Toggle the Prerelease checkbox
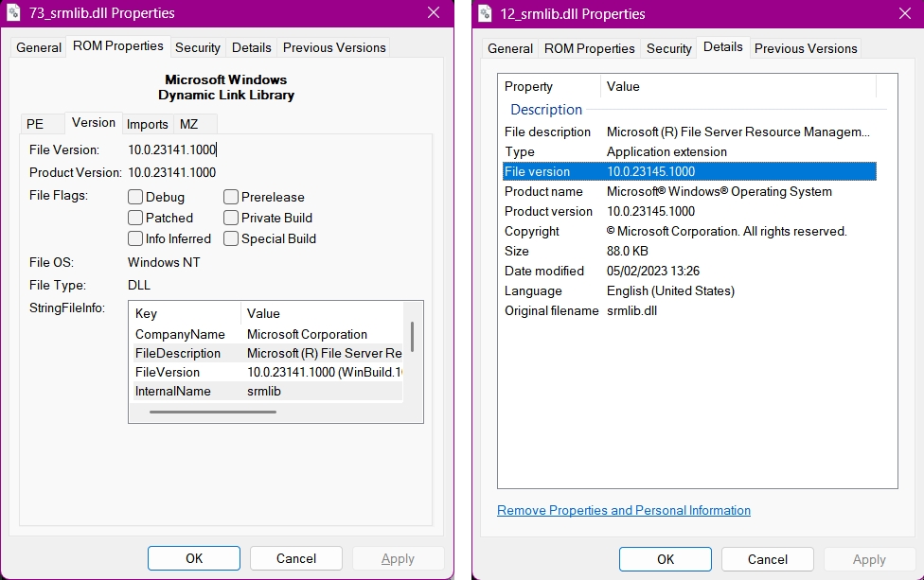Viewport: 924px width, 580px height. click(x=230, y=197)
